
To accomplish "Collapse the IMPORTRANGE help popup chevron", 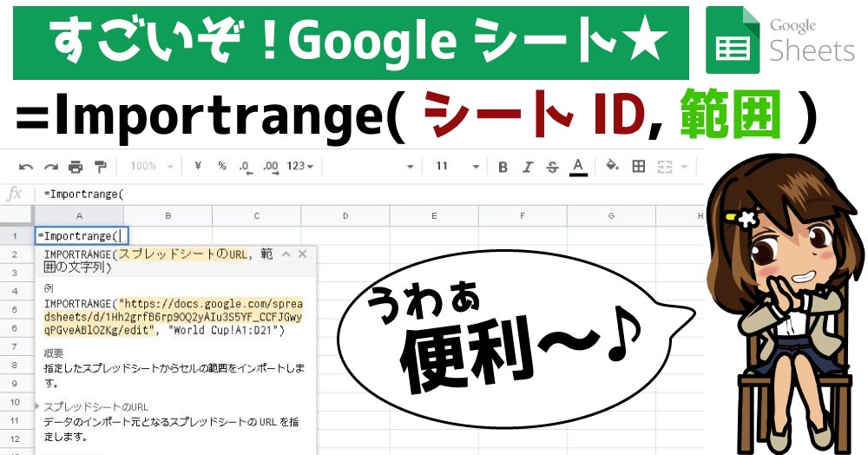I will coord(286,254).
